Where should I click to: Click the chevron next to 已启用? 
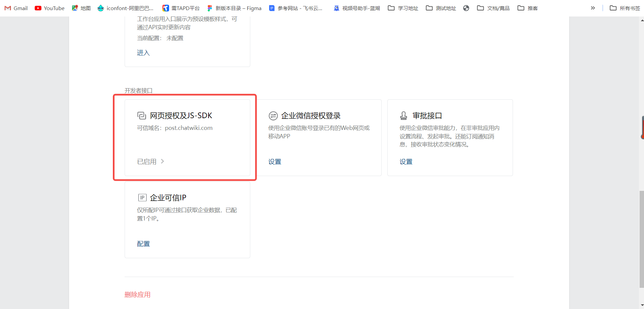[162, 161]
